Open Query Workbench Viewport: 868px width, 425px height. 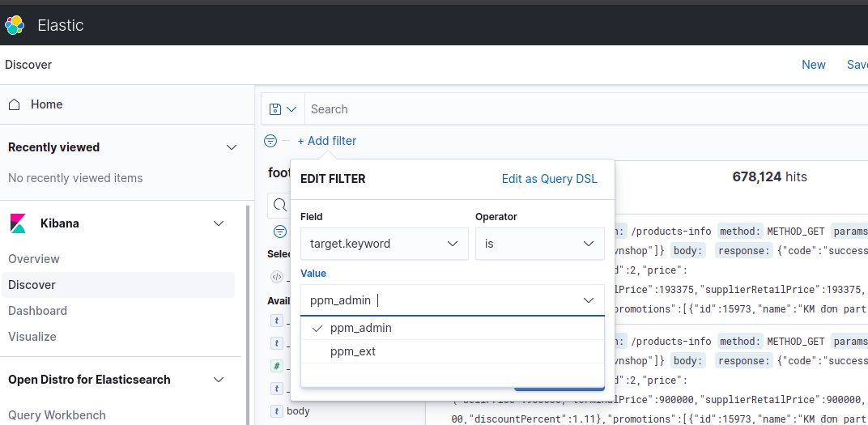[x=57, y=415]
